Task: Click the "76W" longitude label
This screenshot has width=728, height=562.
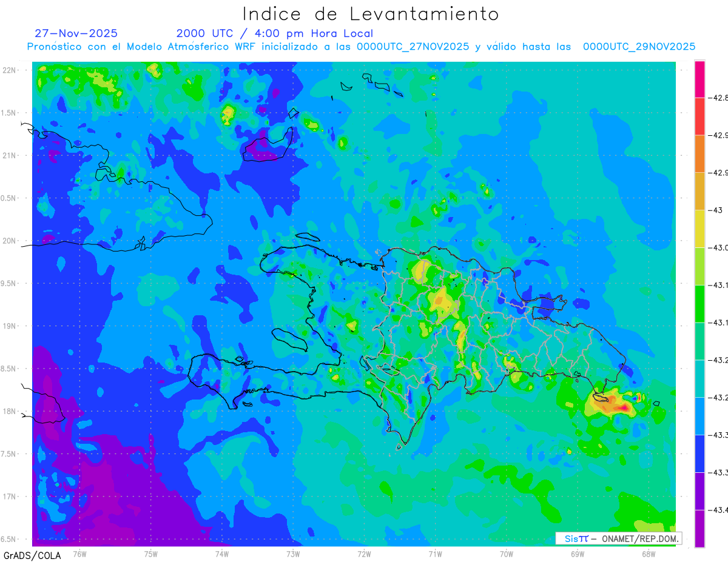Action: [79, 554]
